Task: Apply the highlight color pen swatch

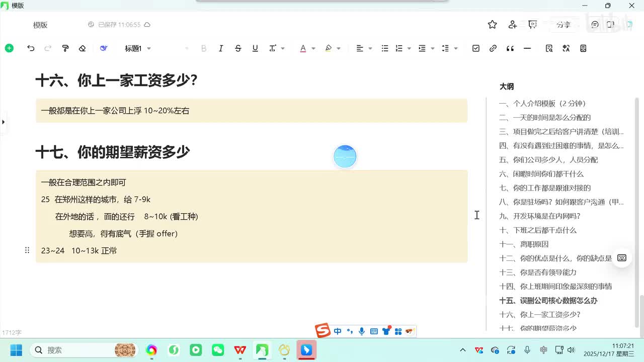Action: pyautogui.click(x=329, y=48)
